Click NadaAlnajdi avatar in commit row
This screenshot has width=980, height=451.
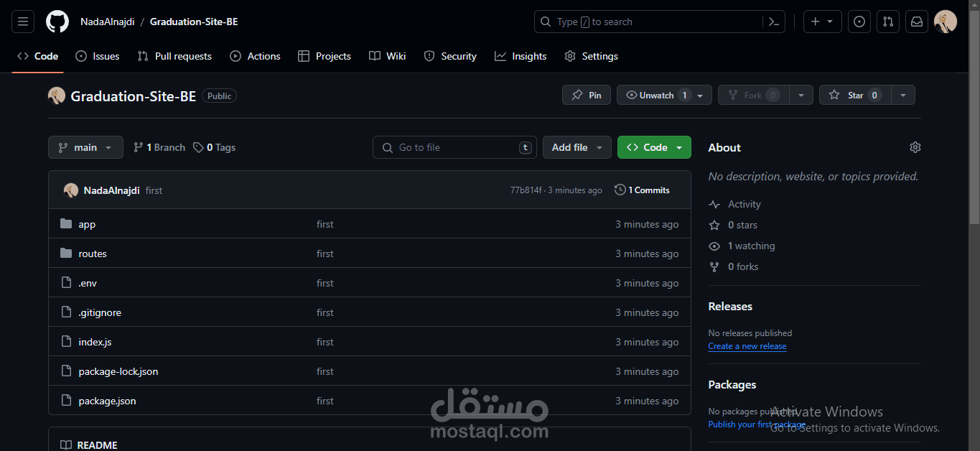pyautogui.click(x=71, y=190)
